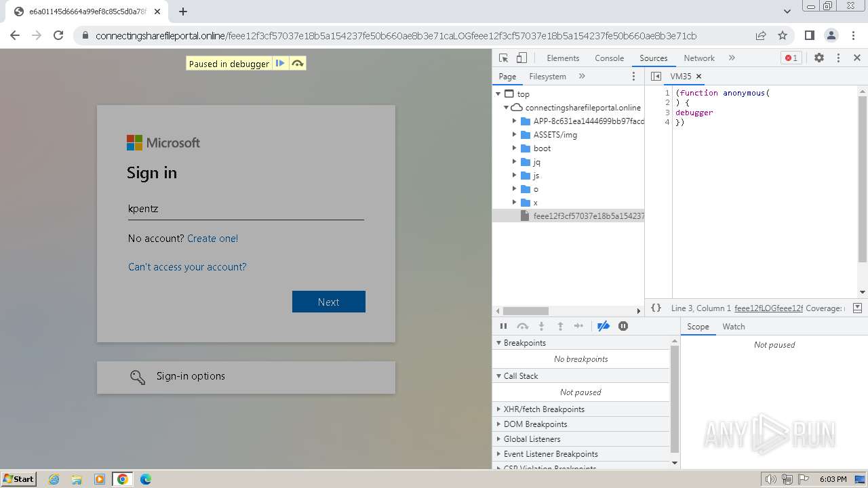868x488 pixels.
Task: Close the VM35 editor tab
Action: 698,77
